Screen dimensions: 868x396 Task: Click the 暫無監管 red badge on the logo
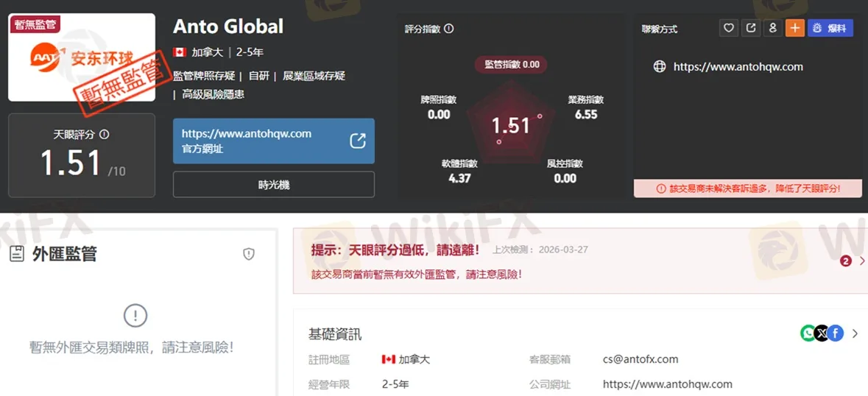click(x=35, y=24)
